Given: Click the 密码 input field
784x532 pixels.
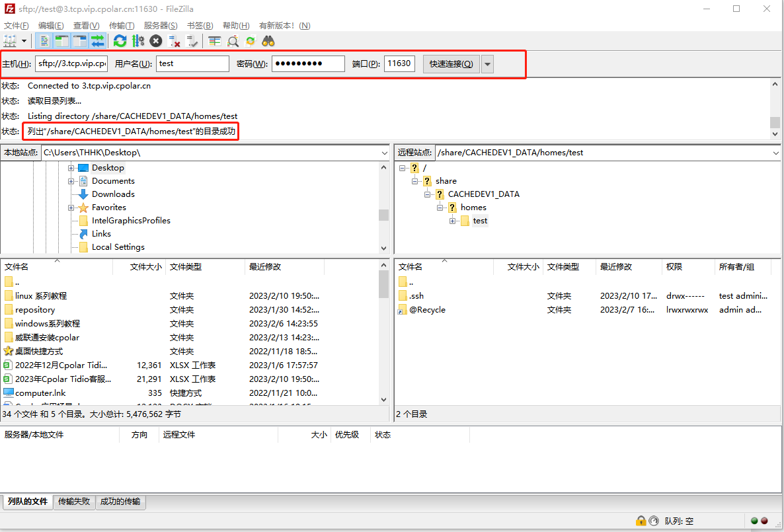Looking at the screenshot, I should point(308,63).
